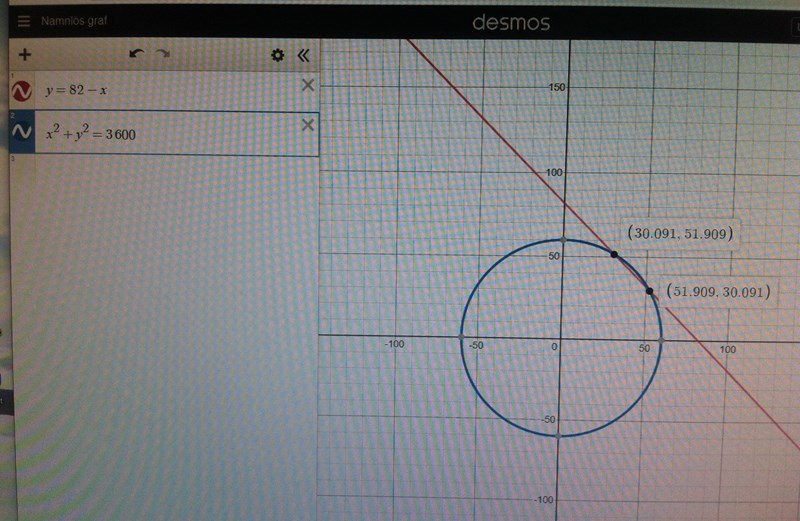Screen dimensions: 800x521
Task: Delete the y=82-x expression
Action: (x=307, y=86)
